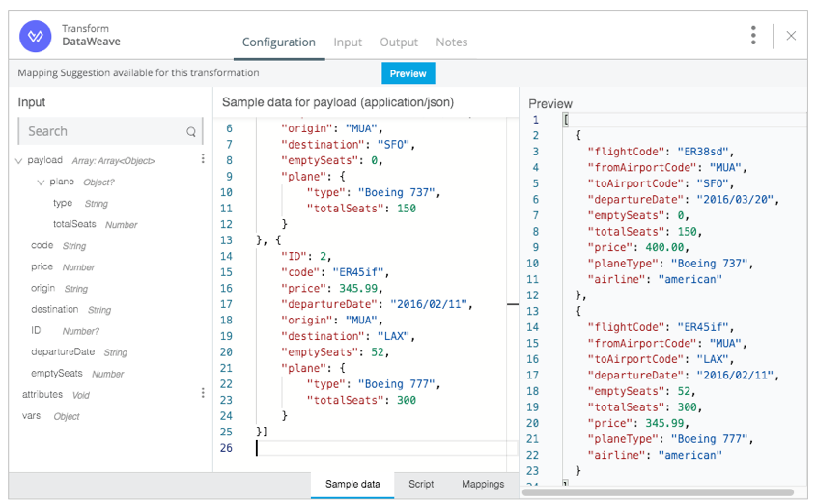Click "ER45if" flightCode in Preview pane

[703, 327]
